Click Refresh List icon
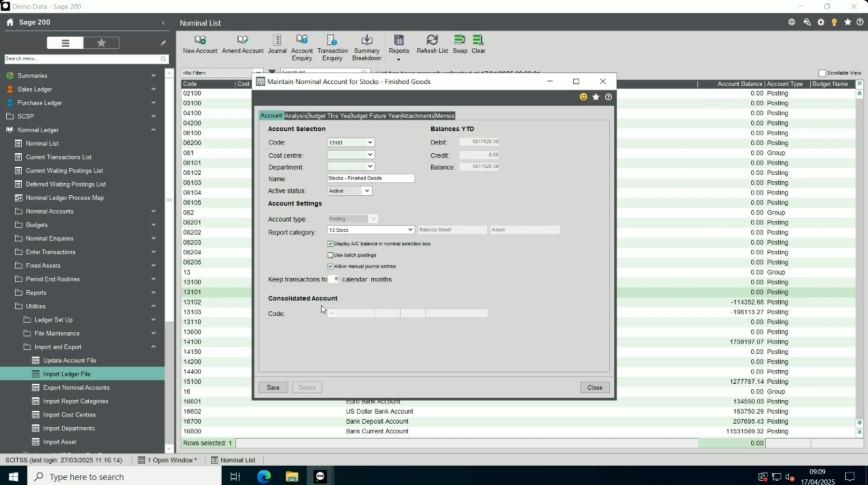The height and width of the screenshot is (485, 868). click(x=432, y=44)
